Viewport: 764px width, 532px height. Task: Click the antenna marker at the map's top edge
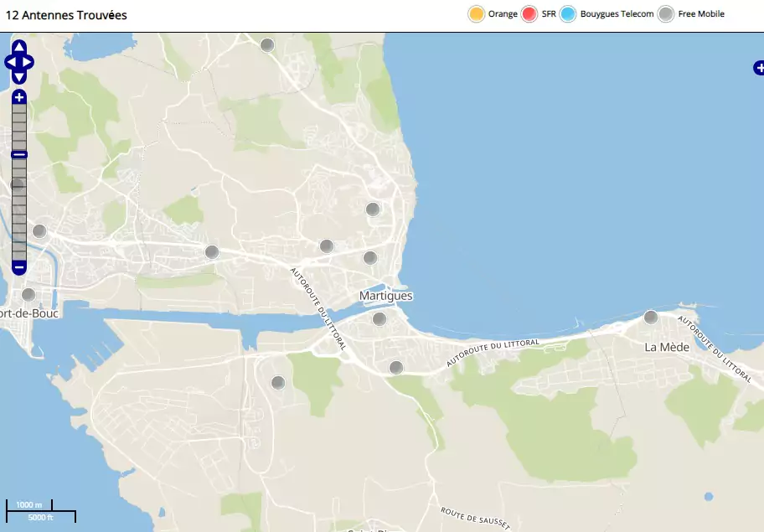[267, 45]
